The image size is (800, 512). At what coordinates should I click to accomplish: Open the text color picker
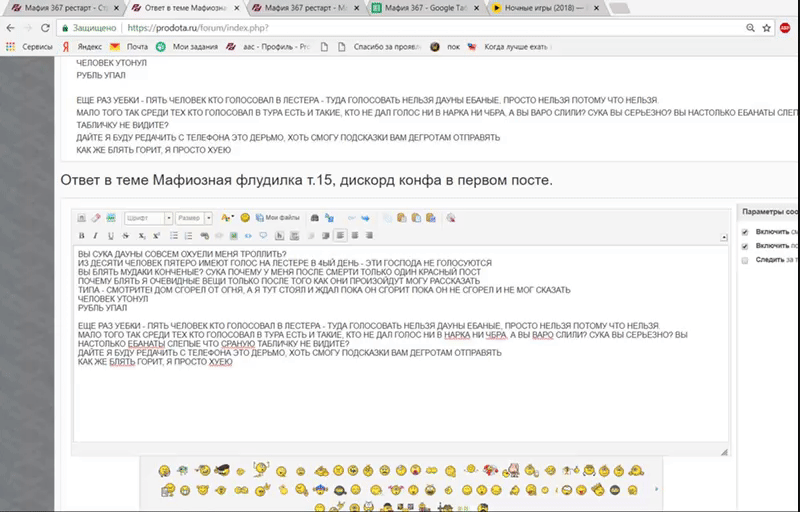[x=227, y=218]
